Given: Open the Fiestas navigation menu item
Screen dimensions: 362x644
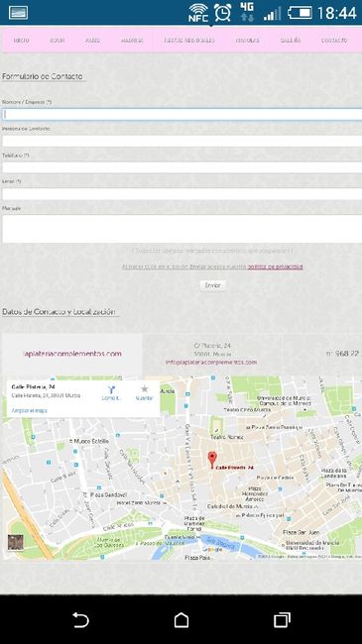Looking at the screenshot, I should click(x=189, y=41).
